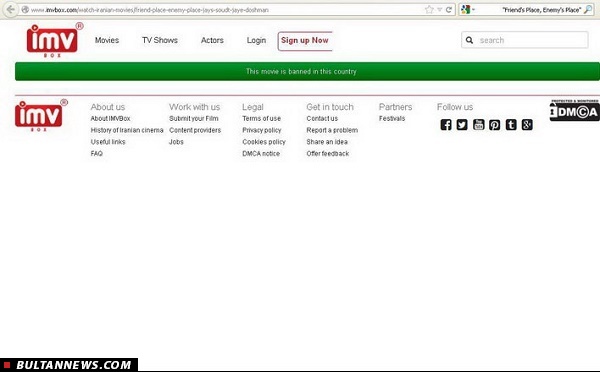The image size is (600, 372).
Task: Open the DMCA notice link
Action: point(261,153)
